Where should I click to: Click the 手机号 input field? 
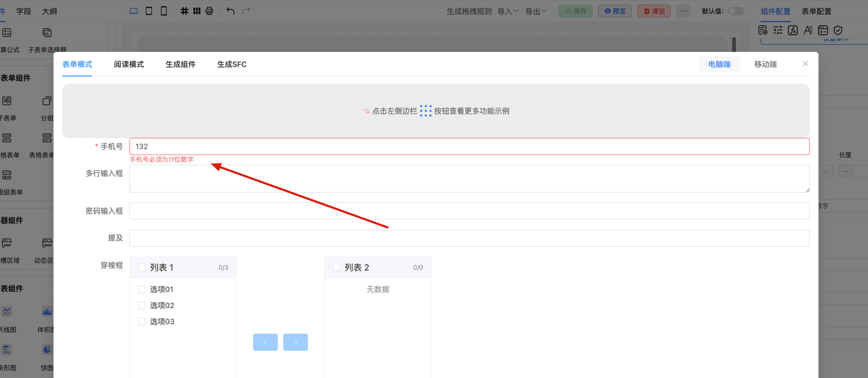point(469,146)
